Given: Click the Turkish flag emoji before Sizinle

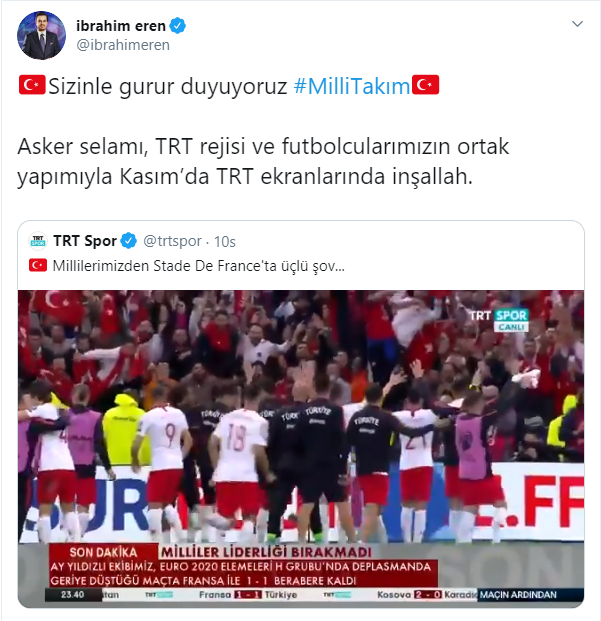Looking at the screenshot, I should coord(32,85).
